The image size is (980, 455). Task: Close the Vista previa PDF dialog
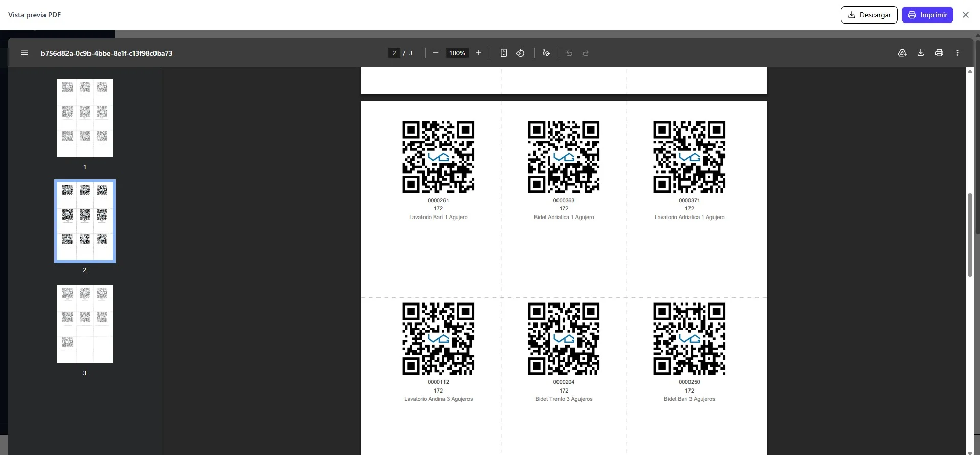point(966,15)
